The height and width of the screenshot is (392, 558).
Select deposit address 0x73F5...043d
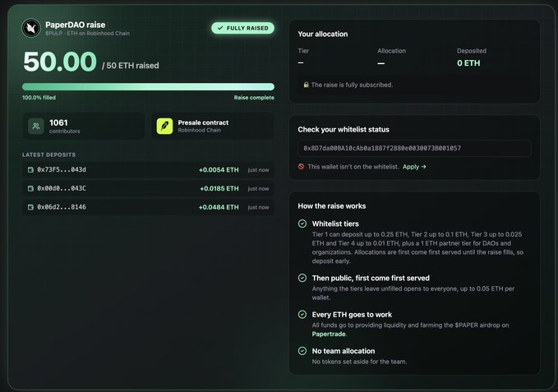click(62, 169)
